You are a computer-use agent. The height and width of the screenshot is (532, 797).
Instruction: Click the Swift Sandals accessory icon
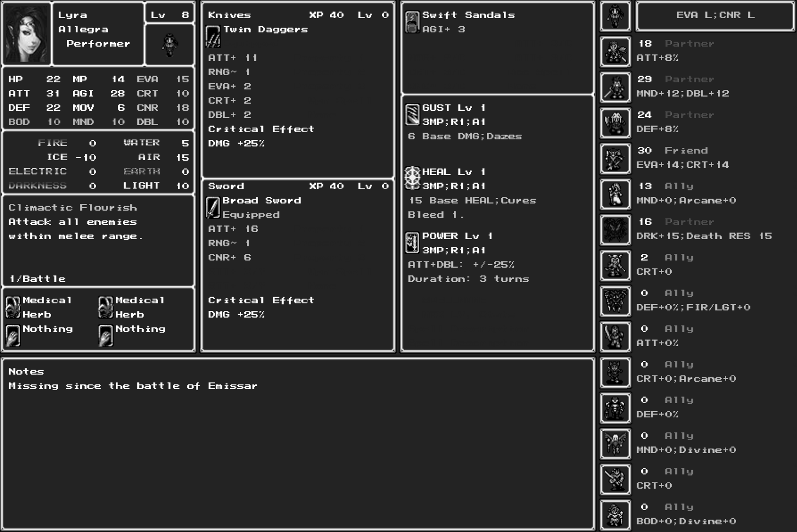tap(412, 22)
